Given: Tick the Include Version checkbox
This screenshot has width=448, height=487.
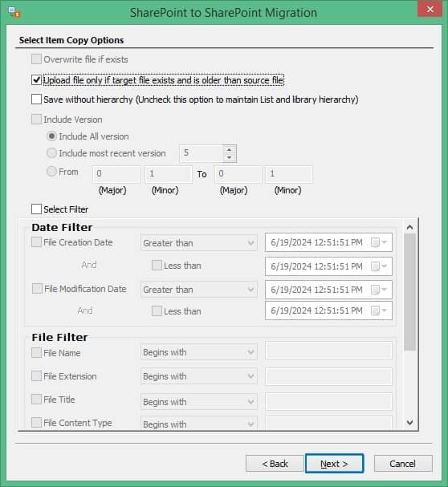Looking at the screenshot, I should pyautogui.click(x=36, y=120).
